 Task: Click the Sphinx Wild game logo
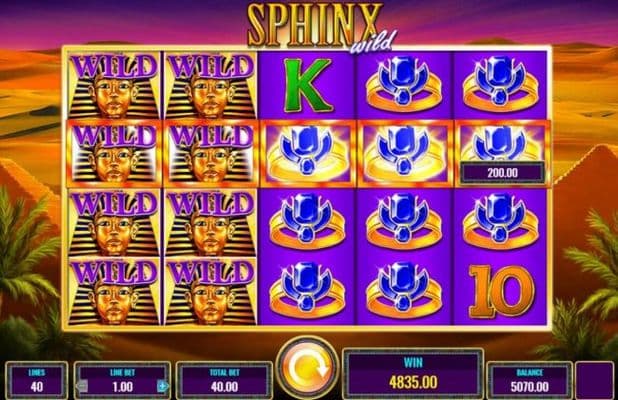[x=320, y=28]
